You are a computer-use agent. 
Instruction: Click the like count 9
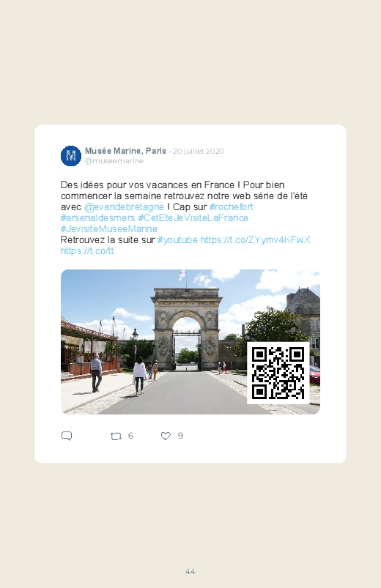tap(180, 436)
